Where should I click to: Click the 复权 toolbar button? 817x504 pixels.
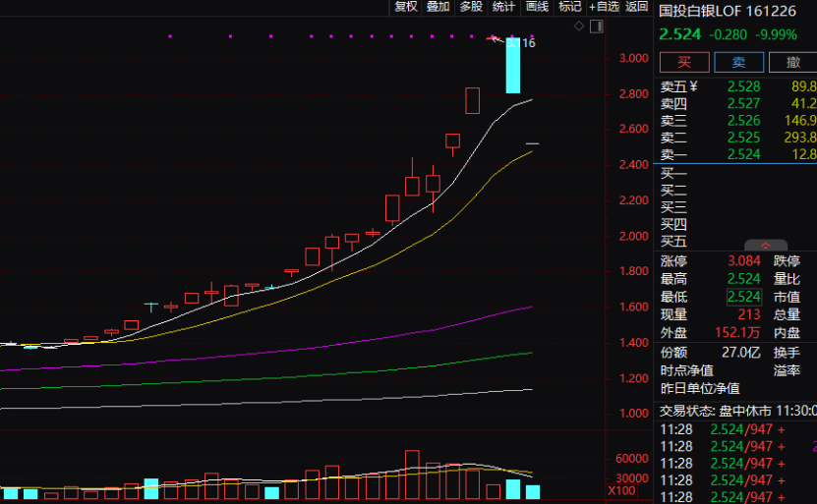tap(406, 7)
